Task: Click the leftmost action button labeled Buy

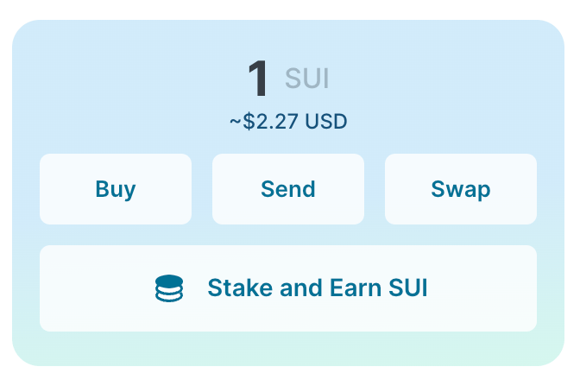Action: [116, 189]
